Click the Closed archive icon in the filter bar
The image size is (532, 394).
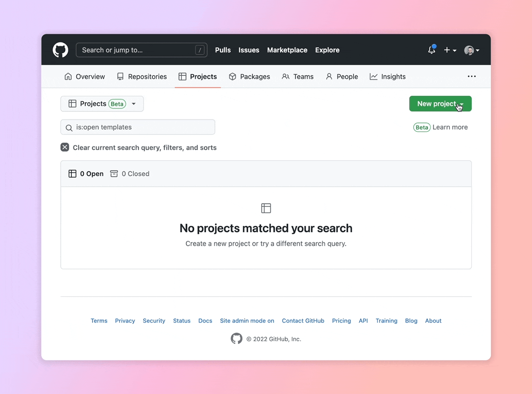(114, 173)
